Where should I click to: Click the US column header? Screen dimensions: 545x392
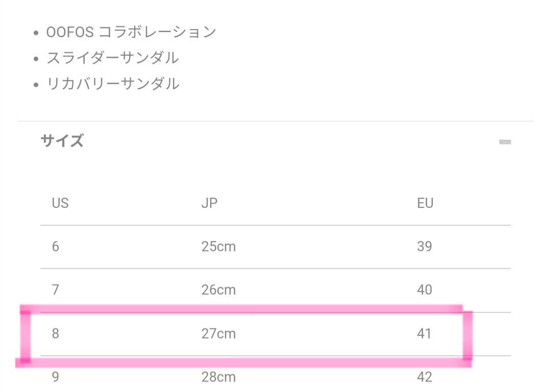(60, 203)
